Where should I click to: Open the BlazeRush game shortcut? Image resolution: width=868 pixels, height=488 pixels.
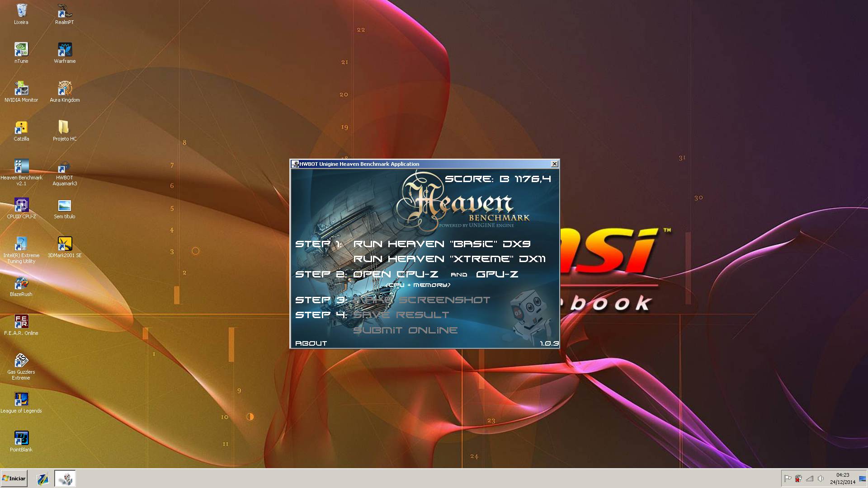tap(21, 286)
